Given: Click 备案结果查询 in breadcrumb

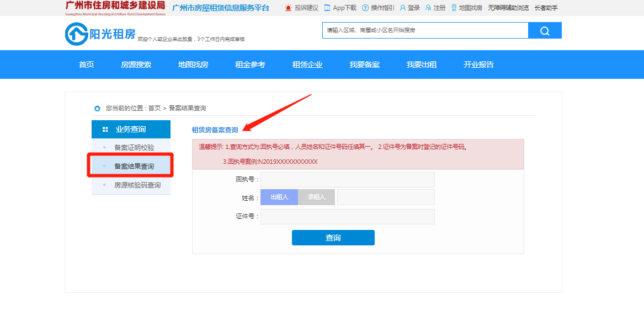Looking at the screenshot, I should pos(187,108).
